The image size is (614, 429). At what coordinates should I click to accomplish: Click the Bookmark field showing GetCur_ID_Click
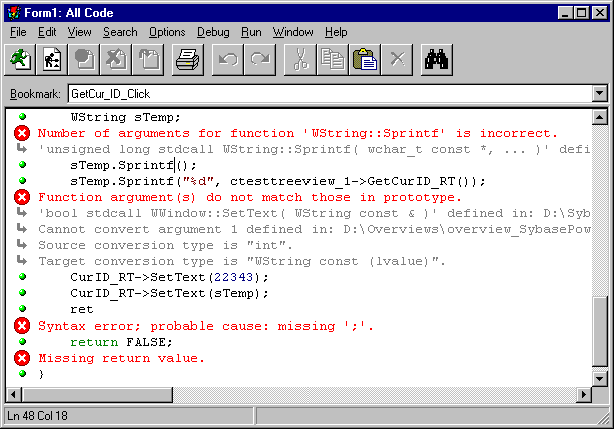coord(330,94)
